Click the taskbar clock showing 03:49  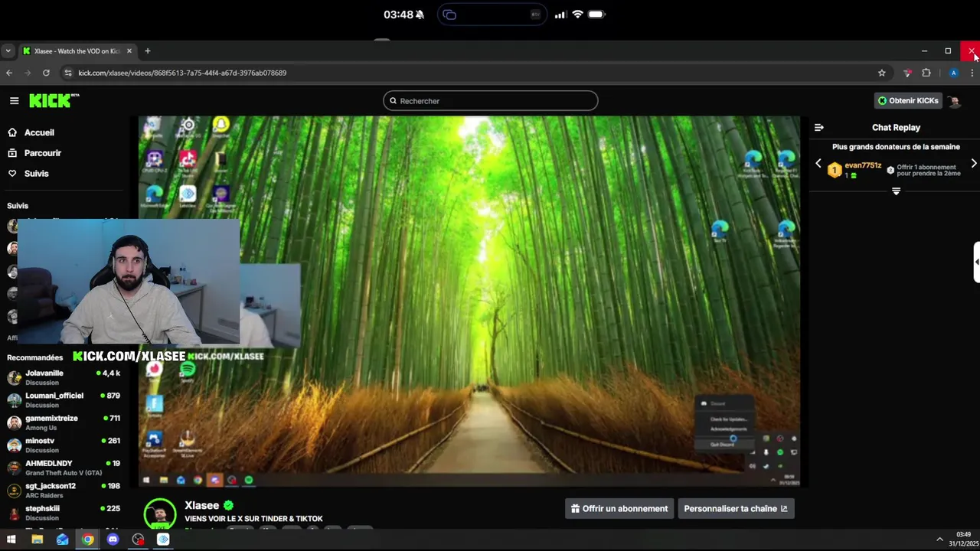click(963, 539)
